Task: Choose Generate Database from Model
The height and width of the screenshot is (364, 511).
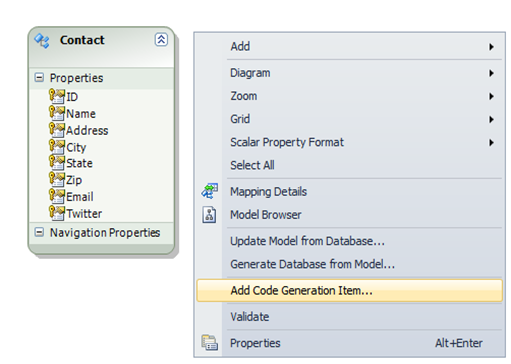Action: click(x=349, y=264)
